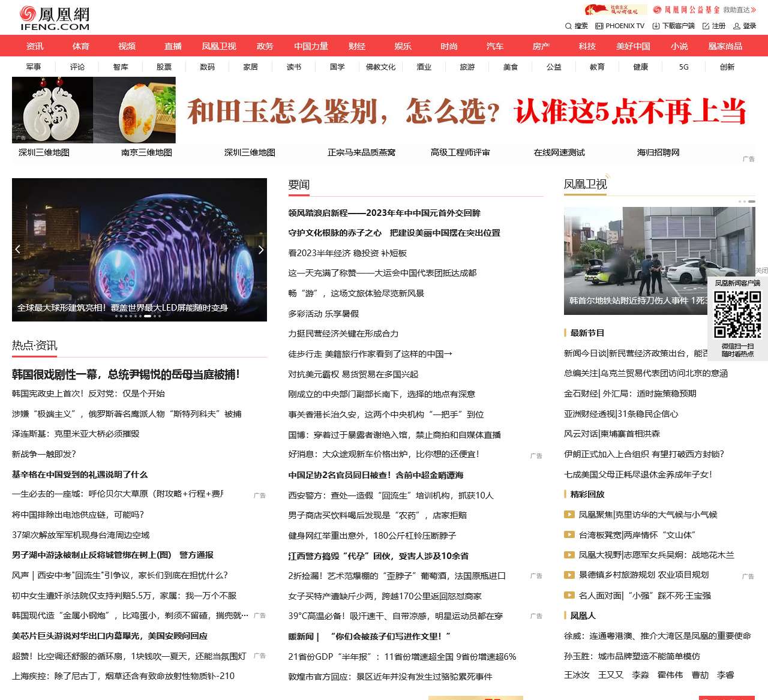Screen dimensions: 768x700
Task: Open the 凤凰卫视 sidebar section heading
Action: pyautogui.click(x=586, y=185)
